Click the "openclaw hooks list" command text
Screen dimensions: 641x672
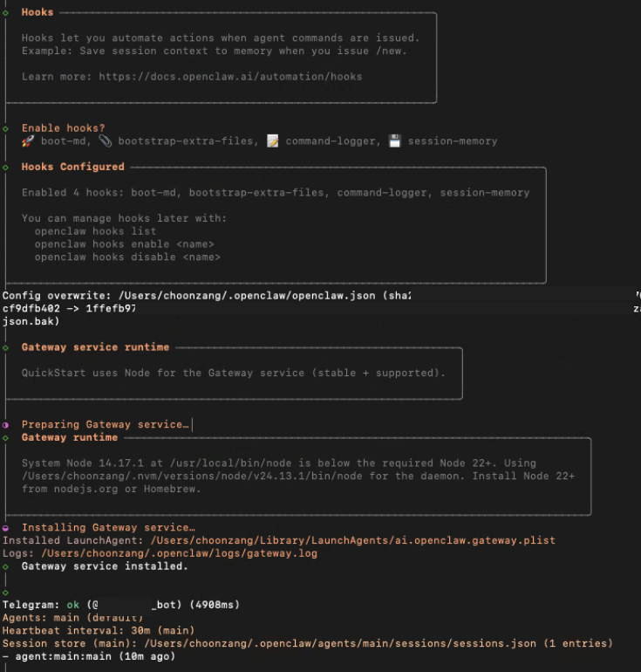coord(96,231)
